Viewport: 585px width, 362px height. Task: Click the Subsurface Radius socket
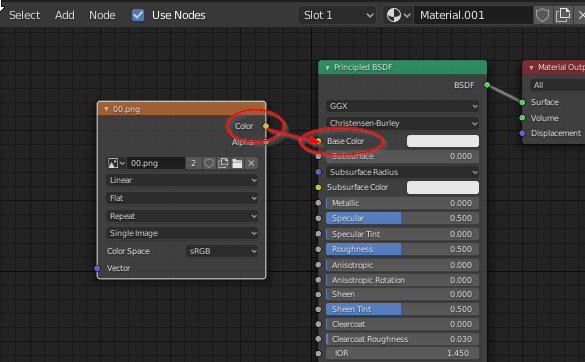[x=318, y=172]
